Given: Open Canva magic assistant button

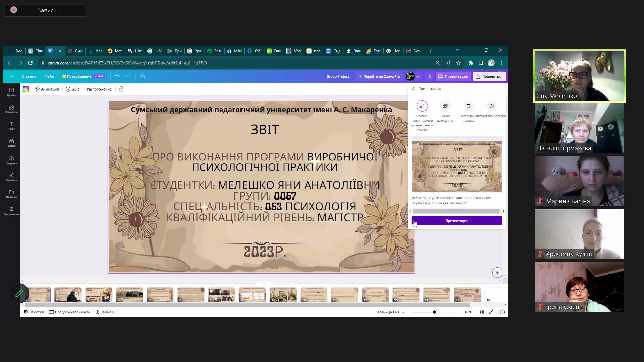Looking at the screenshot, I should 497,273.
